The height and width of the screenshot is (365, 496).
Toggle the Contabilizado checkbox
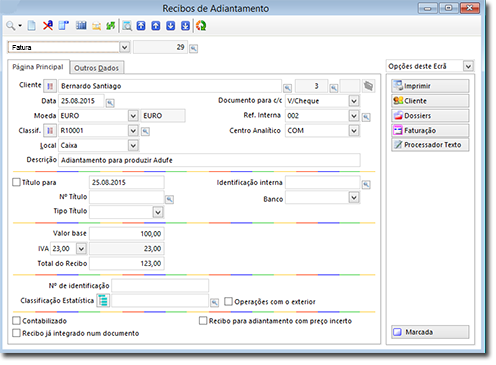[x=16, y=321]
